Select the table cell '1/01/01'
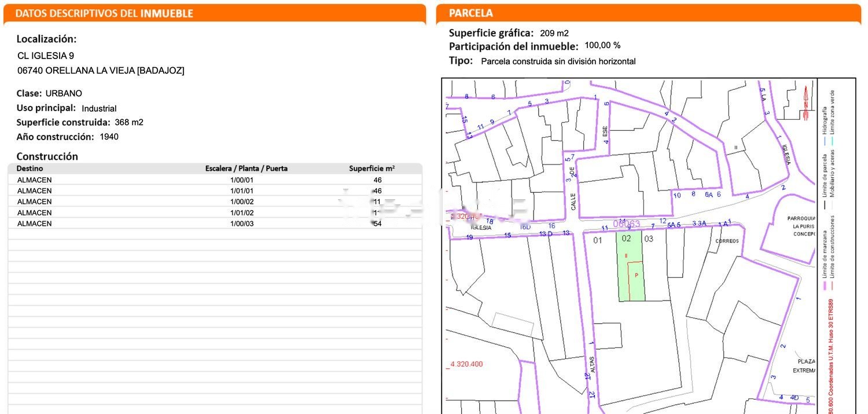This screenshot has width=868, height=414. 242,191
